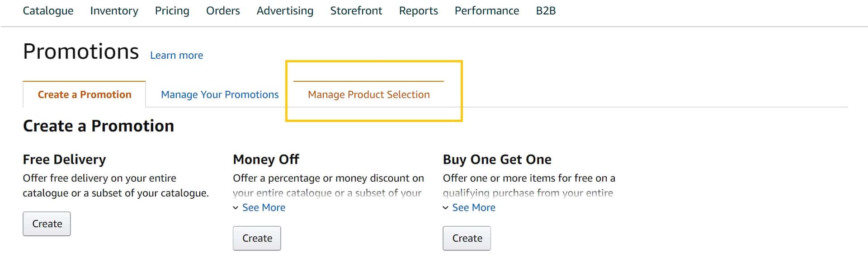This screenshot has height=262, width=868.
Task: Open the Storefront menu
Action: pyautogui.click(x=356, y=11)
